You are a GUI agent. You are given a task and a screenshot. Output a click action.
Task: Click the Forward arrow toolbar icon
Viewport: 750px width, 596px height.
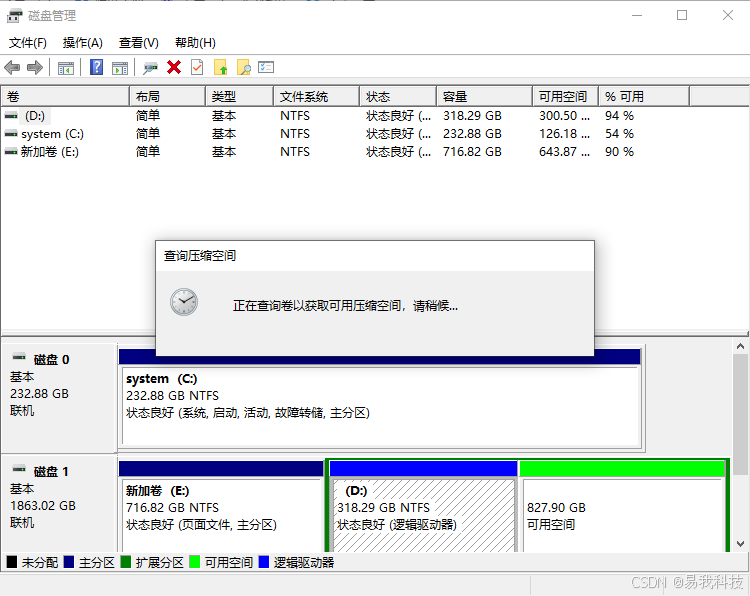35,67
